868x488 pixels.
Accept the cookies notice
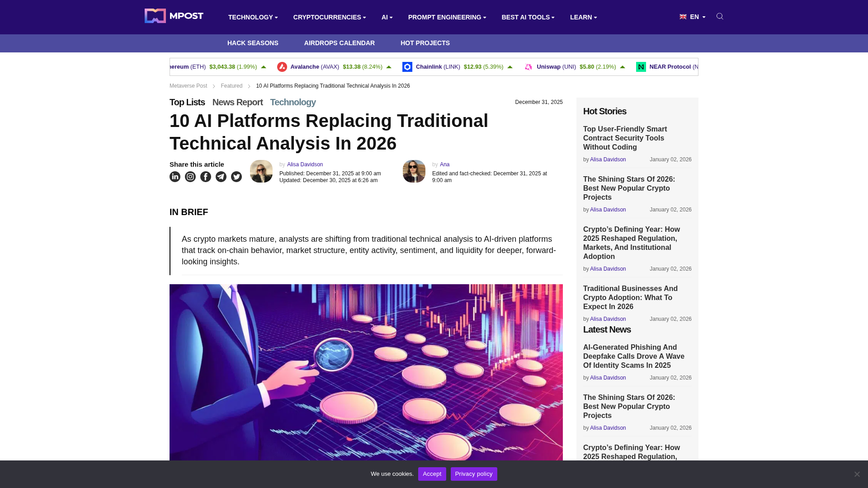[432, 474]
